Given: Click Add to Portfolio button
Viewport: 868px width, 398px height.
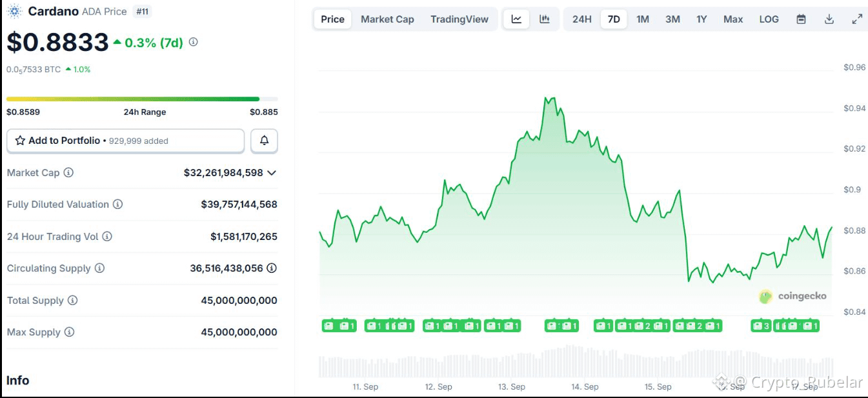Looking at the screenshot, I should coord(125,141).
